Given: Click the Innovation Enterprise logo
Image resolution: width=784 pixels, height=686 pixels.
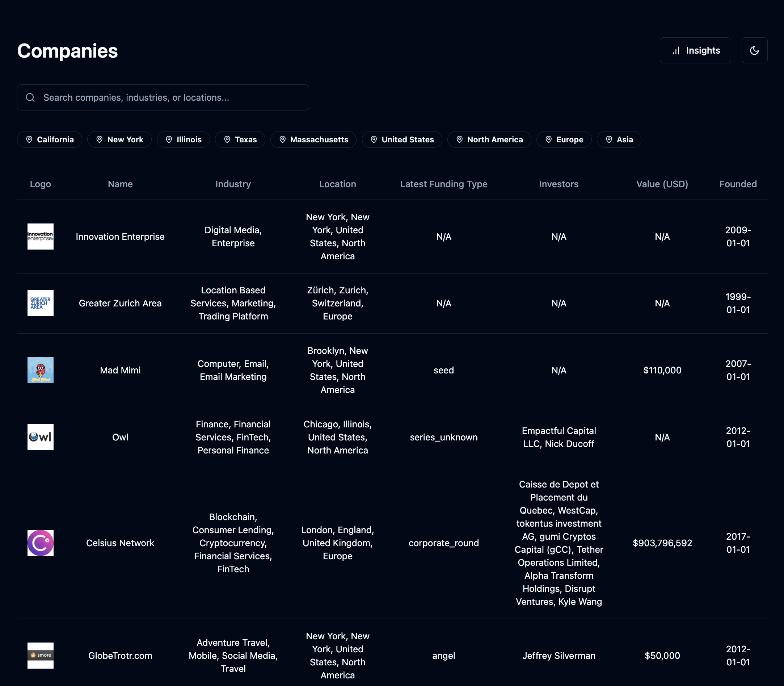Looking at the screenshot, I should pyautogui.click(x=41, y=237).
